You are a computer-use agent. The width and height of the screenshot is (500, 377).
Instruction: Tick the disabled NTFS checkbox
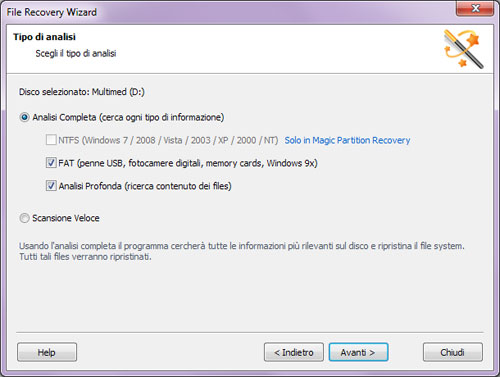51,140
